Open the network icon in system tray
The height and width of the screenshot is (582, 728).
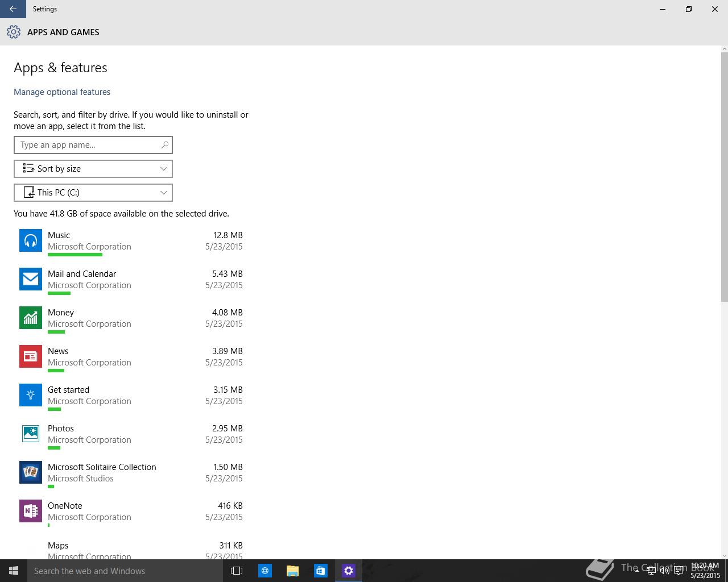pos(651,571)
